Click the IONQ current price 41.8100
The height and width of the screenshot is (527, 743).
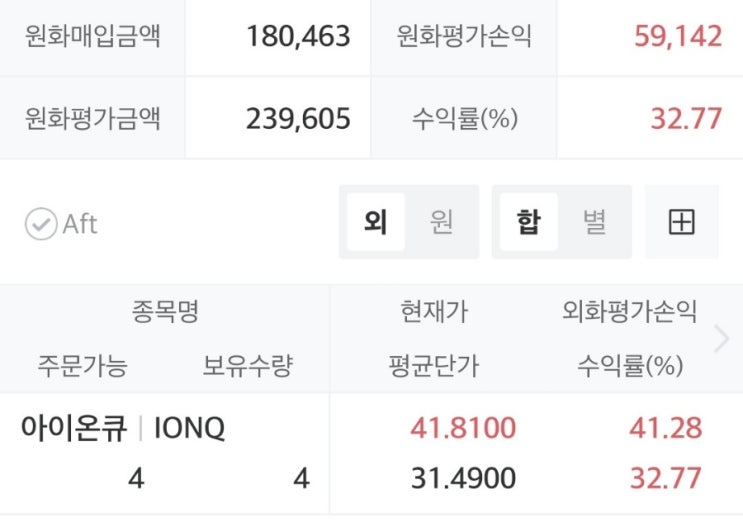[463, 429]
